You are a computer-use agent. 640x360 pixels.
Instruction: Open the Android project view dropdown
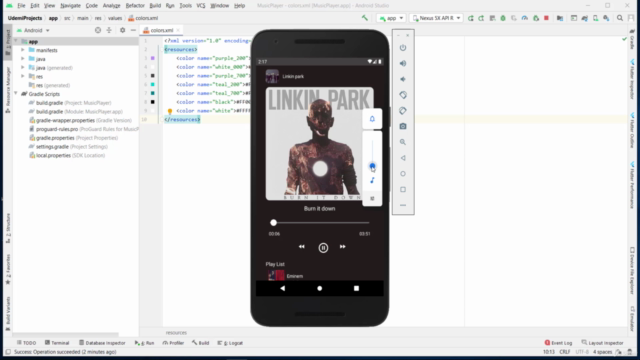[33, 30]
